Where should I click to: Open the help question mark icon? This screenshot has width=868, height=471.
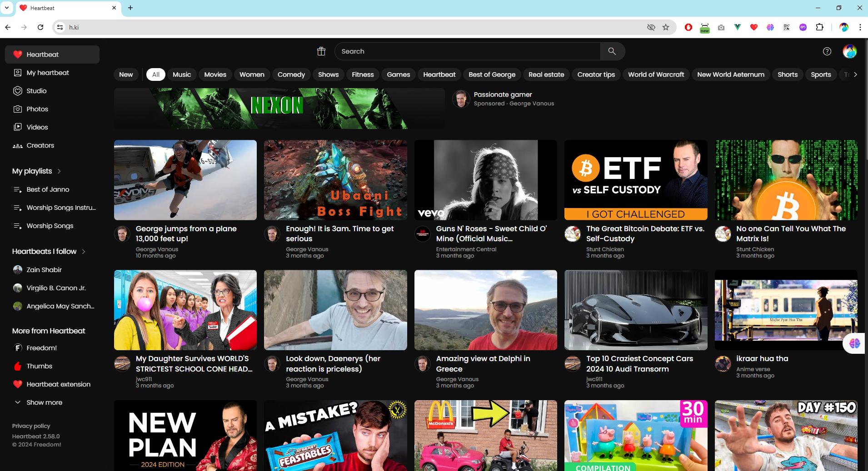(x=827, y=51)
